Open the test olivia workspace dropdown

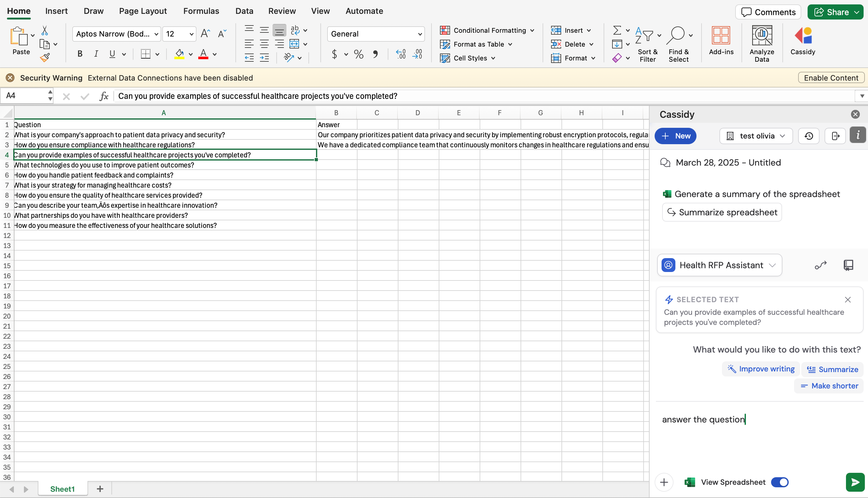click(756, 136)
